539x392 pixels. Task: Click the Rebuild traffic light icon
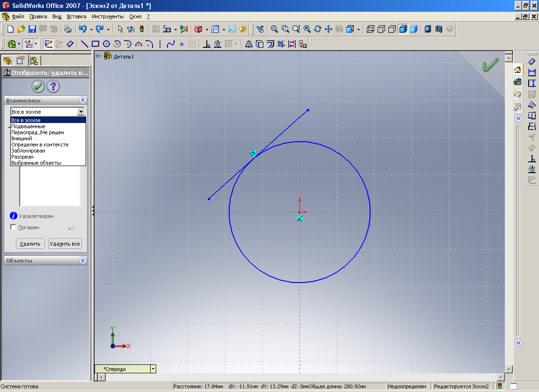142,29
